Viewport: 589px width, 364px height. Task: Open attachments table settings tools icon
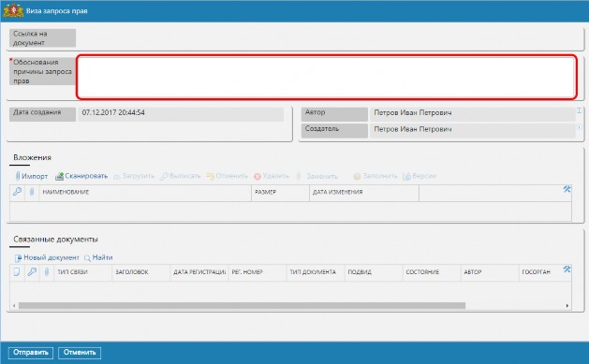coord(567,189)
